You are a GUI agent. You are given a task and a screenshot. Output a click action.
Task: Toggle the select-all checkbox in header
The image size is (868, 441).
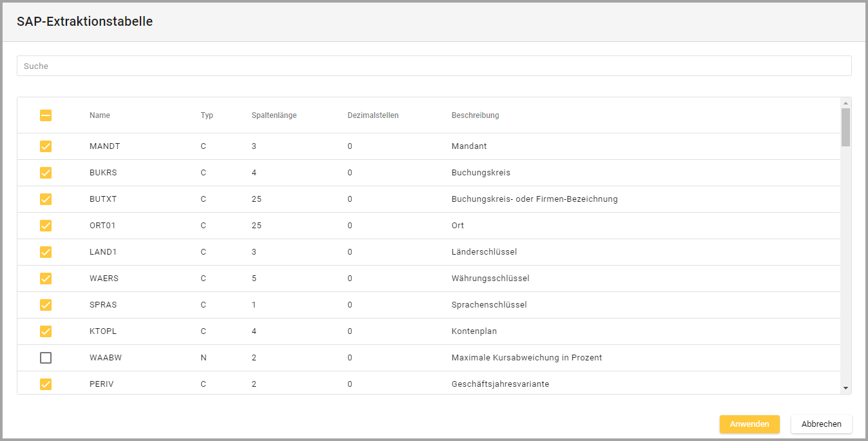tap(46, 115)
